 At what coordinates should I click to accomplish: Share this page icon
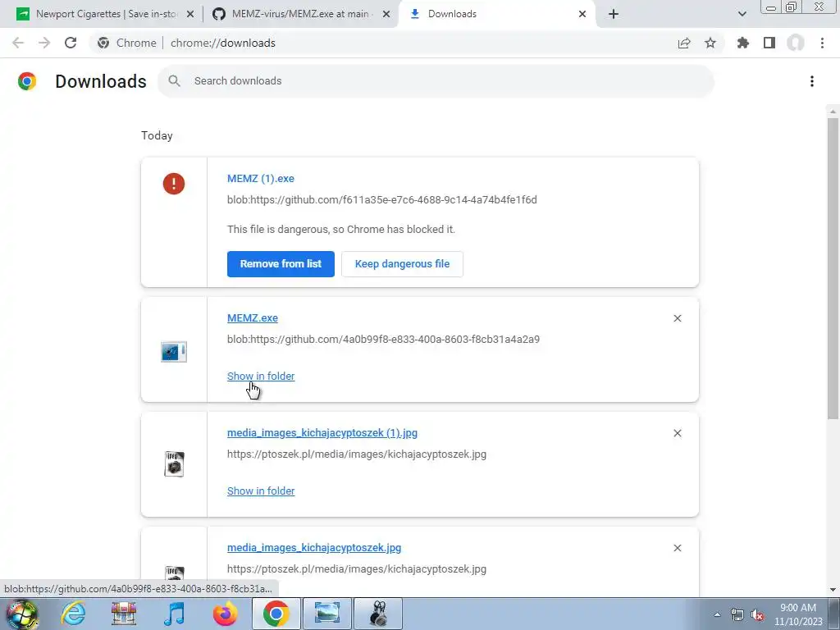click(x=684, y=43)
